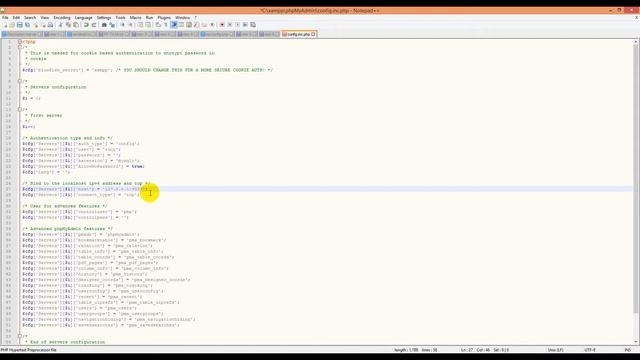
Task: Click the connect_type tcp line
Action: click(81, 195)
